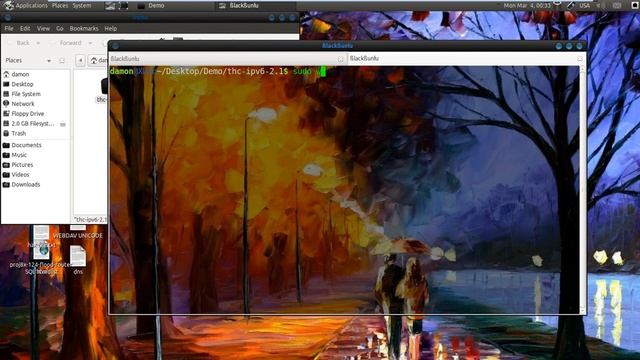
Task: Click the volume icon in system tray
Action: tap(601, 6)
